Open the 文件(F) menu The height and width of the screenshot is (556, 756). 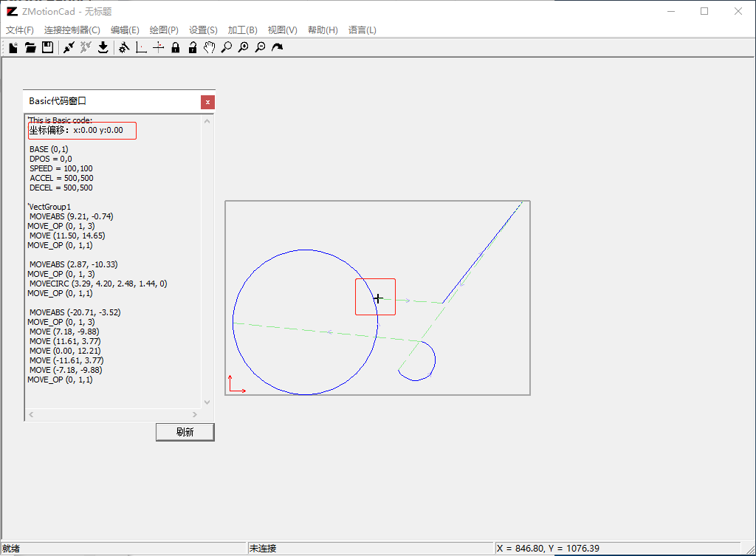pos(20,30)
